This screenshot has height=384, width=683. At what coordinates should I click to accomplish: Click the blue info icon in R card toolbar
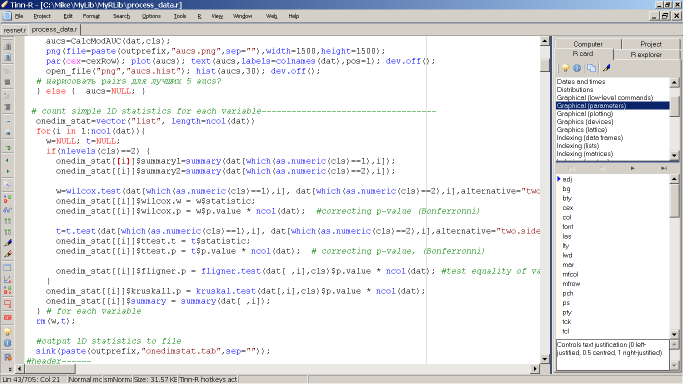pos(577,68)
